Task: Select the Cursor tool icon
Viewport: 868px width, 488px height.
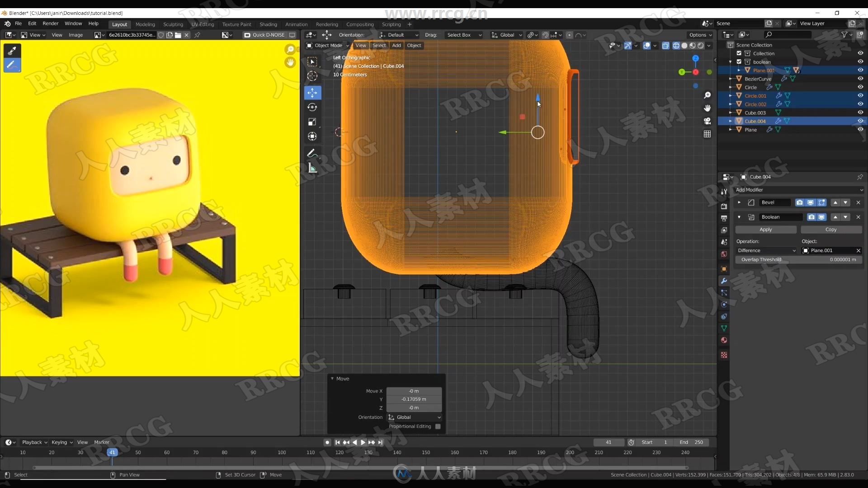Action: click(x=312, y=76)
